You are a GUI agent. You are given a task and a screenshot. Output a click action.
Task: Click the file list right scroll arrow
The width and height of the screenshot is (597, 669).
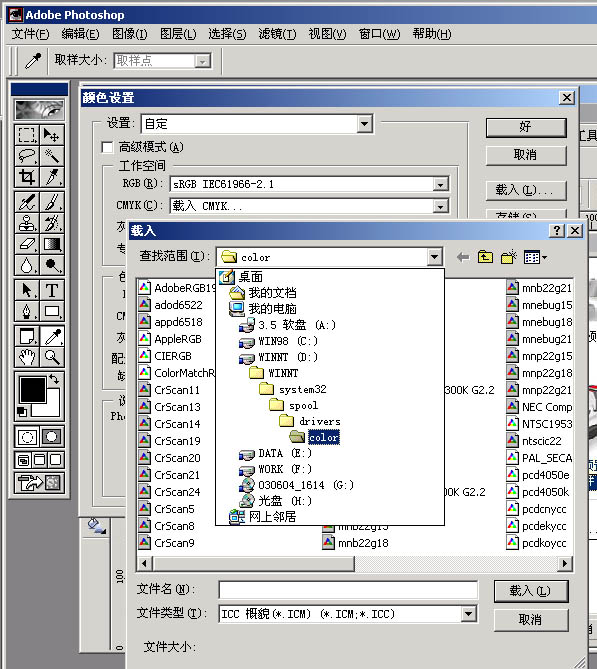(x=565, y=563)
